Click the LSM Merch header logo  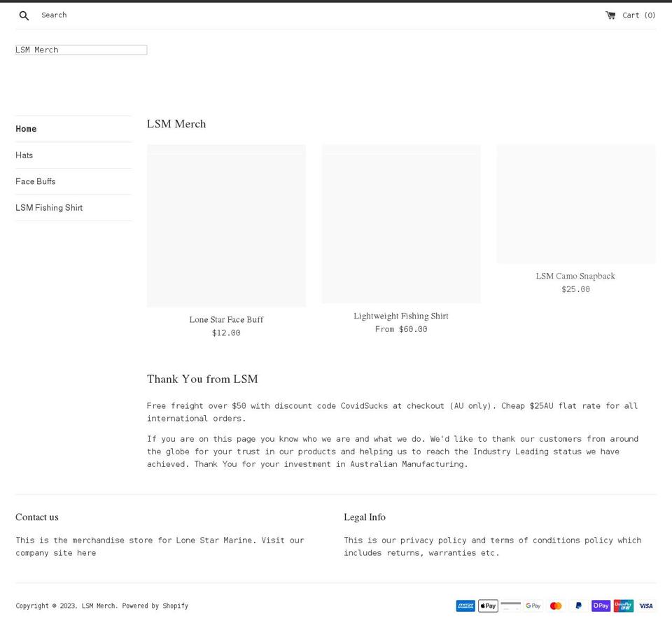point(81,50)
